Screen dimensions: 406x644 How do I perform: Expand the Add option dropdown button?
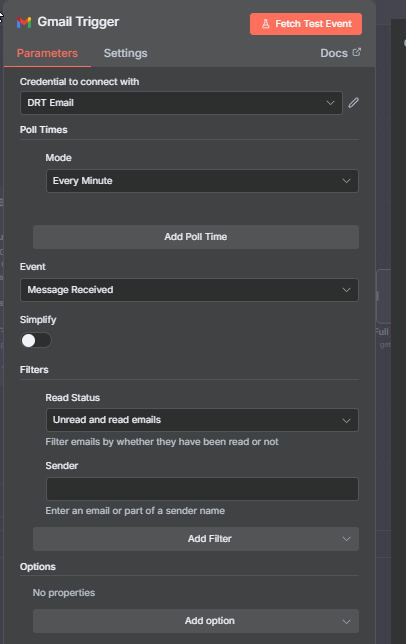click(196, 621)
